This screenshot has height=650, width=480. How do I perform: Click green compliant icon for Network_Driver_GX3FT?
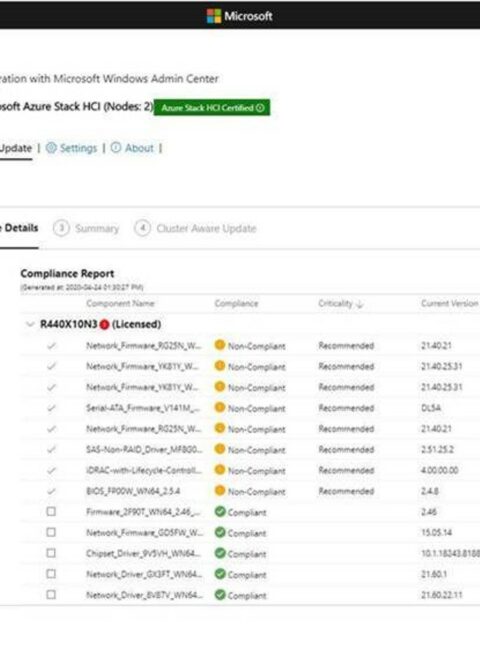pyautogui.click(x=220, y=574)
